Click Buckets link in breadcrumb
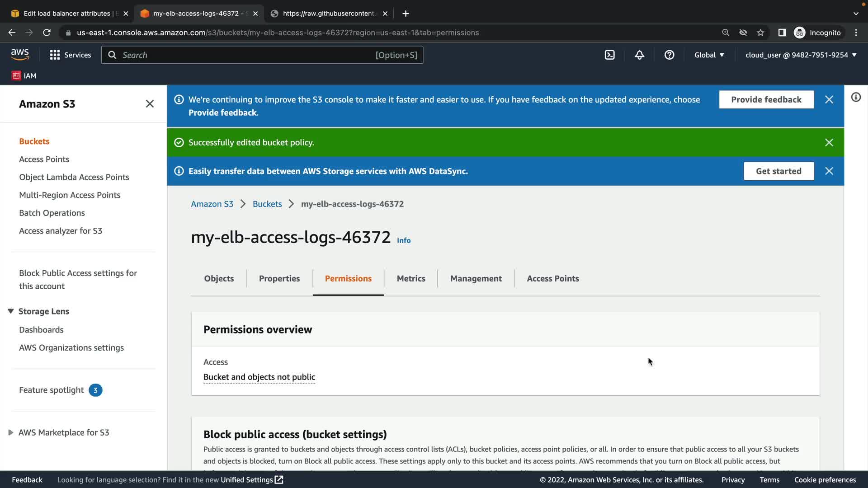 click(x=267, y=204)
